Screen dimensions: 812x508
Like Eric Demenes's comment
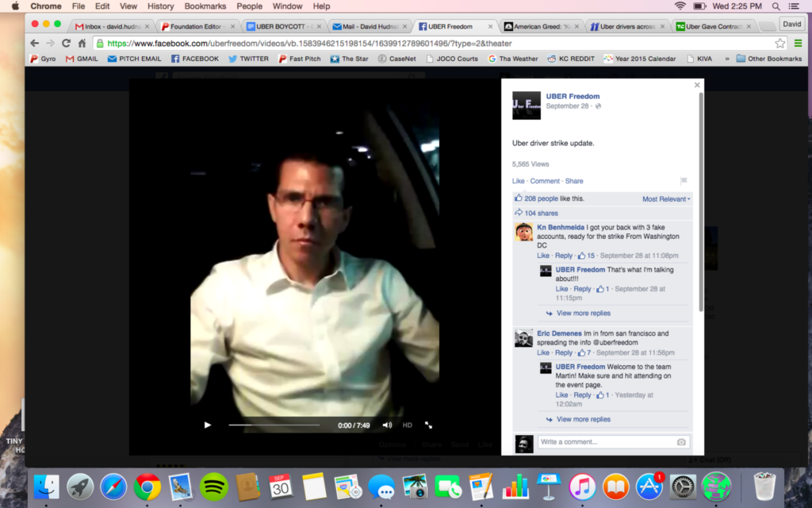click(x=542, y=352)
